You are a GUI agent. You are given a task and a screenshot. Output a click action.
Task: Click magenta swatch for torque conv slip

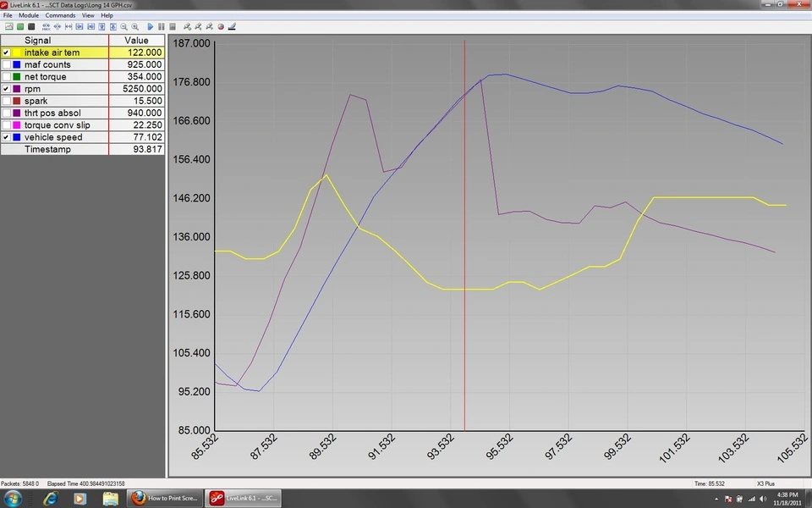tap(17, 125)
